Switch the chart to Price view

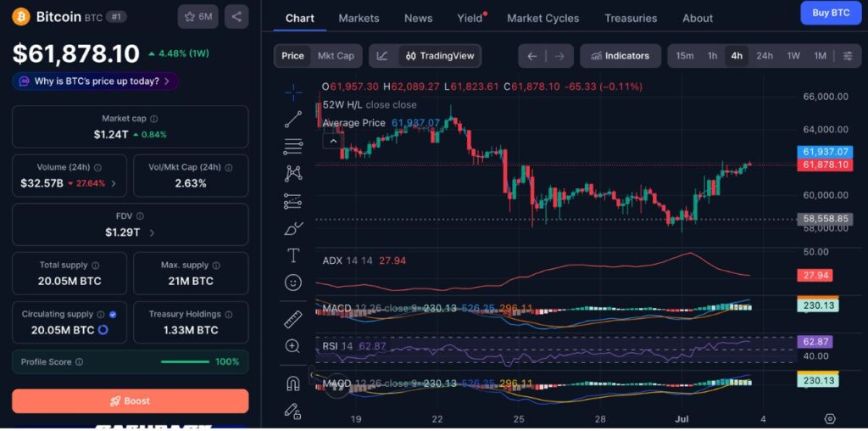click(292, 56)
